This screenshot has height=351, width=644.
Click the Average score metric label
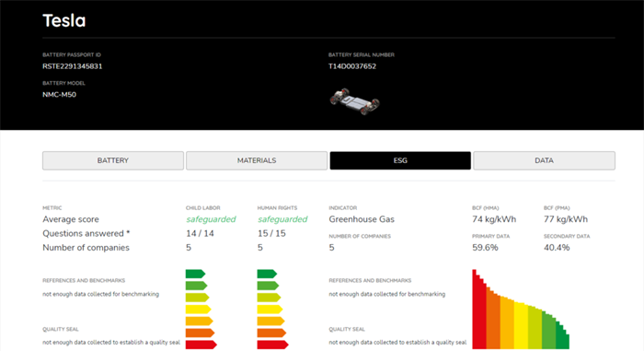pos(71,219)
